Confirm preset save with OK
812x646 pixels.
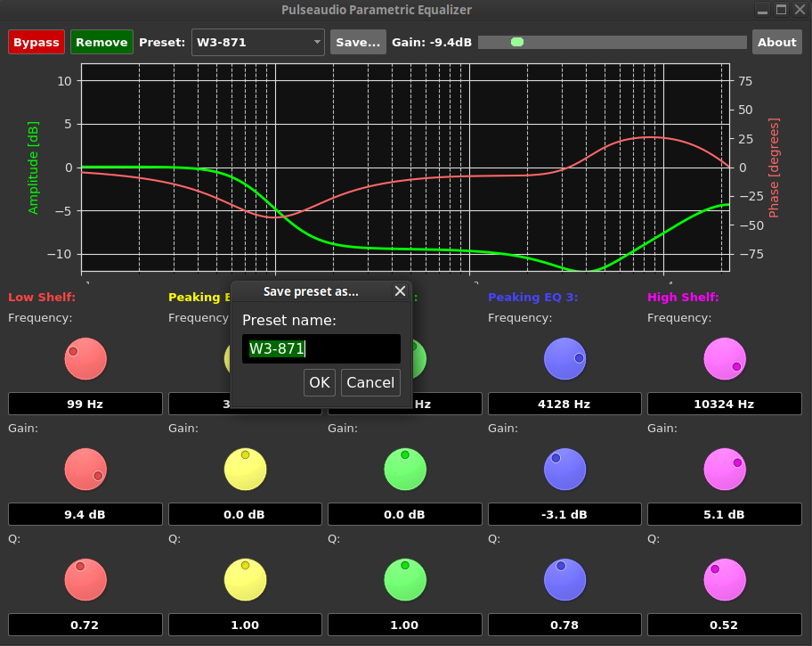pyautogui.click(x=319, y=382)
